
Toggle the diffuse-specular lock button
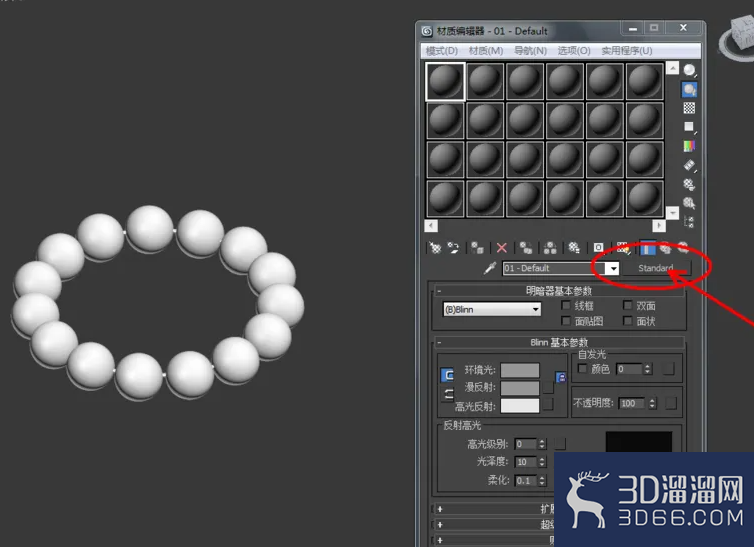448,394
